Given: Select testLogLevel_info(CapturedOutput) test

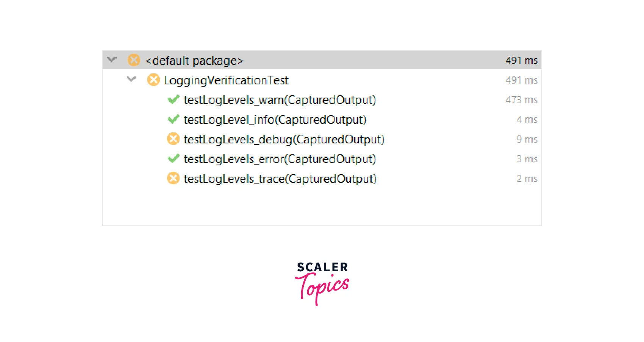Looking at the screenshot, I should (275, 120).
